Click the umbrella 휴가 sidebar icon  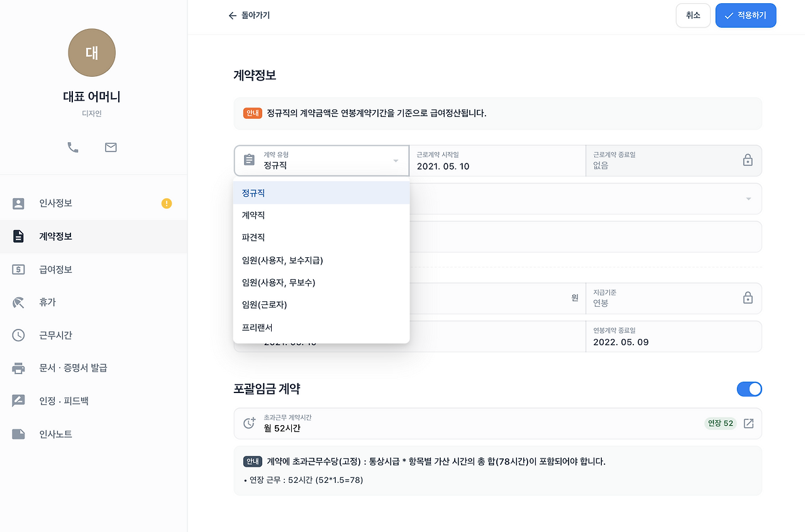pos(18,302)
